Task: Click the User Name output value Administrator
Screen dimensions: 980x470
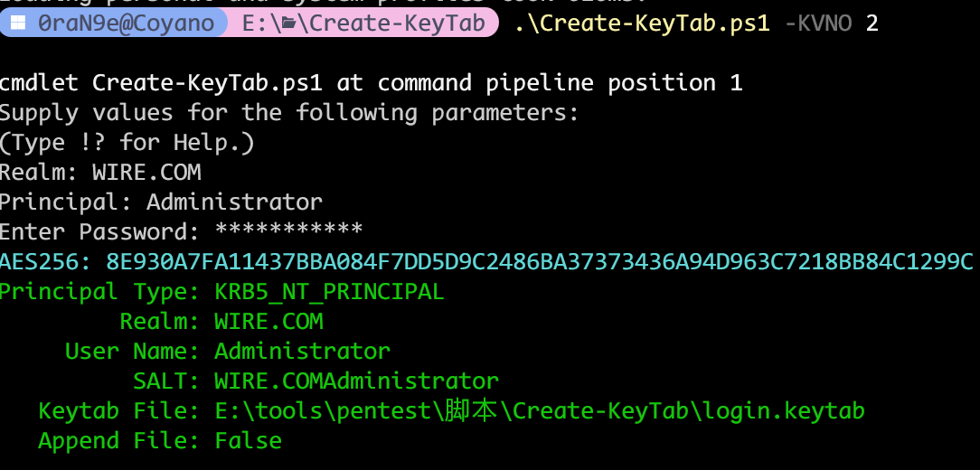Action: (x=302, y=351)
